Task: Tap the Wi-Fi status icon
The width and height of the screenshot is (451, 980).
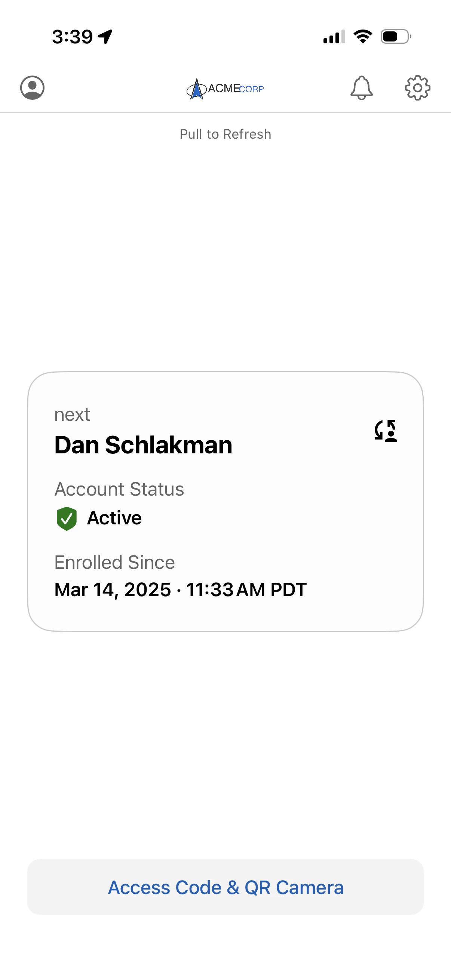Action: (363, 37)
